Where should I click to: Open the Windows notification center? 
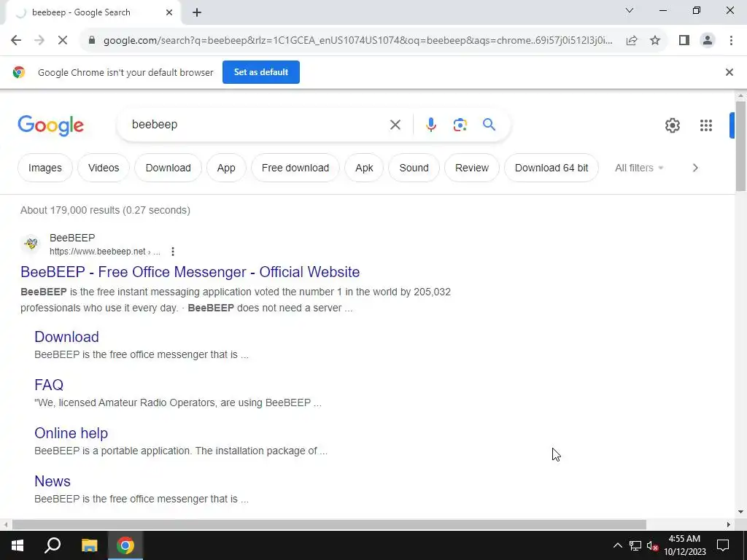point(723,545)
